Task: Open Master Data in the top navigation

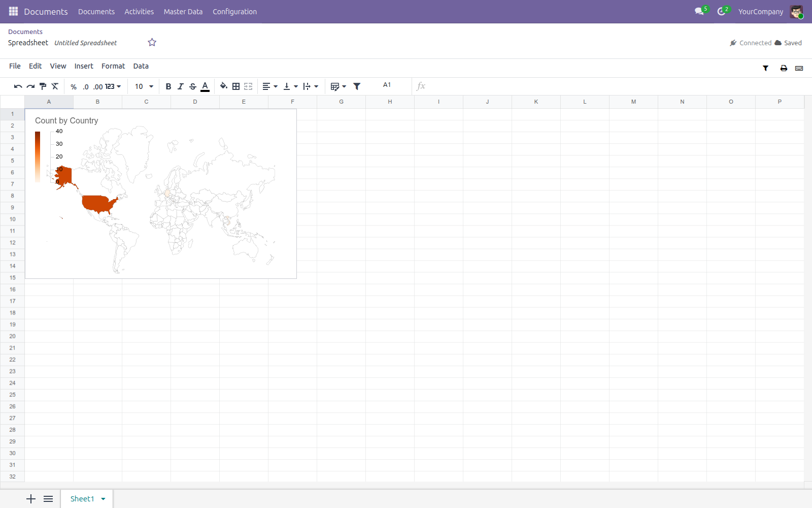Action: coord(183,12)
